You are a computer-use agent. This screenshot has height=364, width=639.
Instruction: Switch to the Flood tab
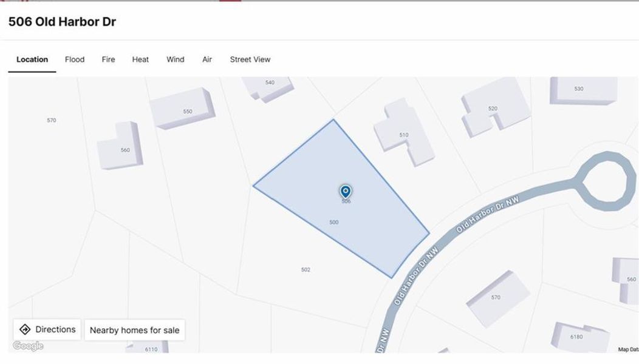click(x=74, y=59)
